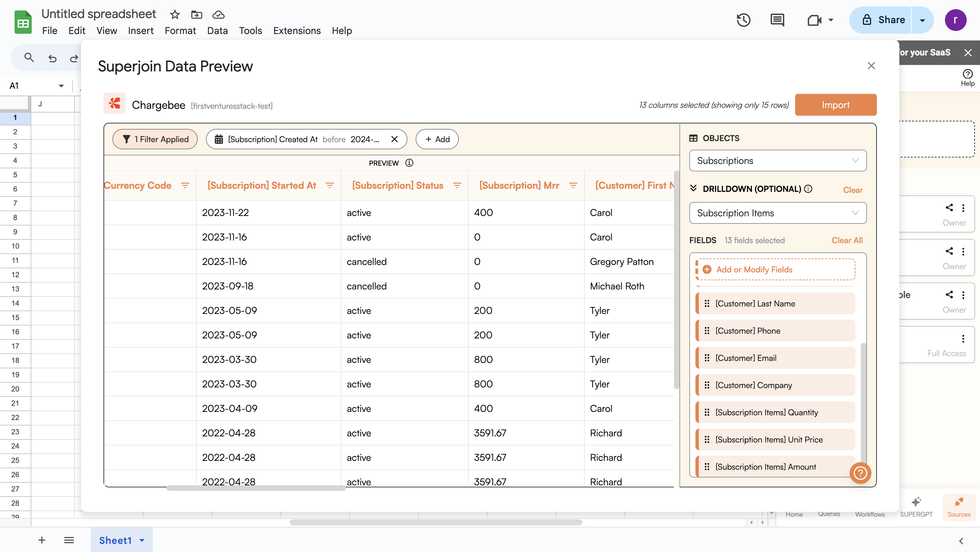Collapse the Drilldown optional section

click(x=693, y=188)
